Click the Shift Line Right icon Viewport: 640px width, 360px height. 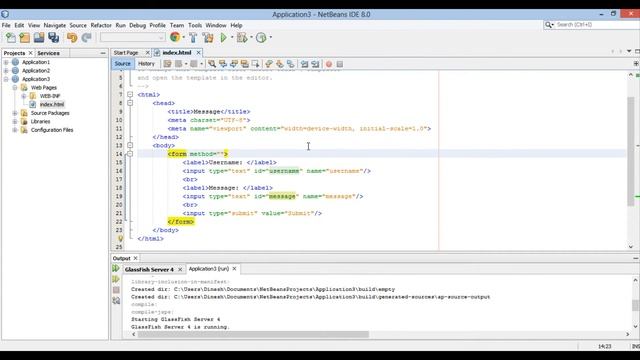pyautogui.click(x=315, y=64)
